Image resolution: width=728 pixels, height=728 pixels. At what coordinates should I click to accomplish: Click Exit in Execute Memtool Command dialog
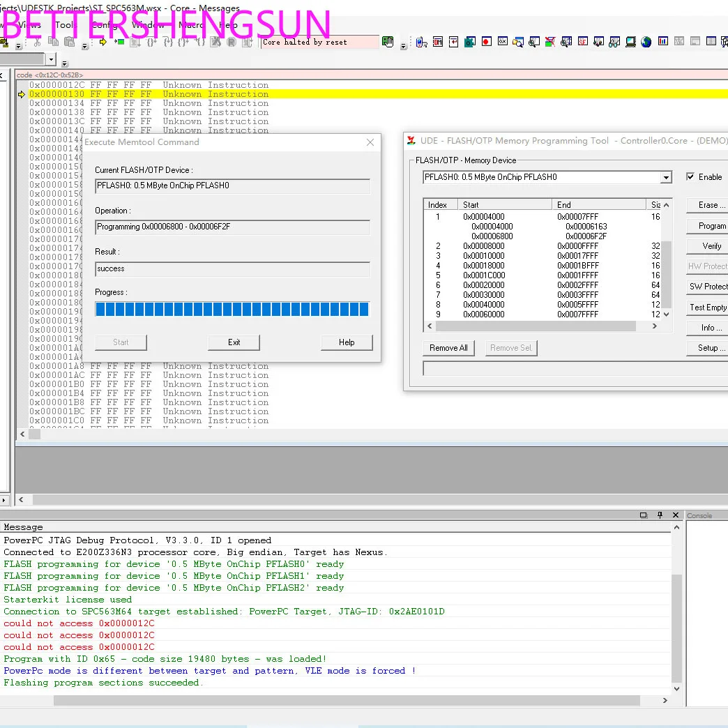tap(234, 342)
